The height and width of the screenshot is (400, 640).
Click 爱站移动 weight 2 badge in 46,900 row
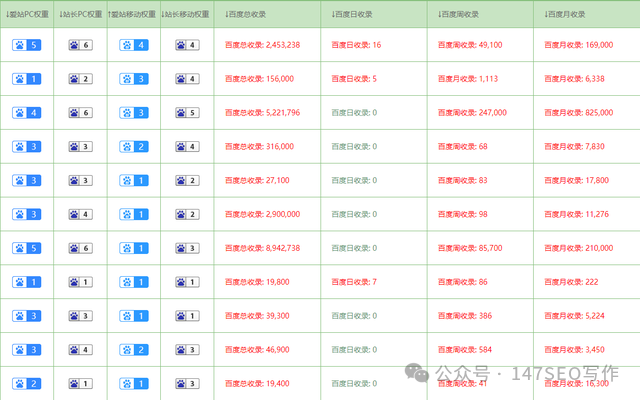(x=134, y=350)
